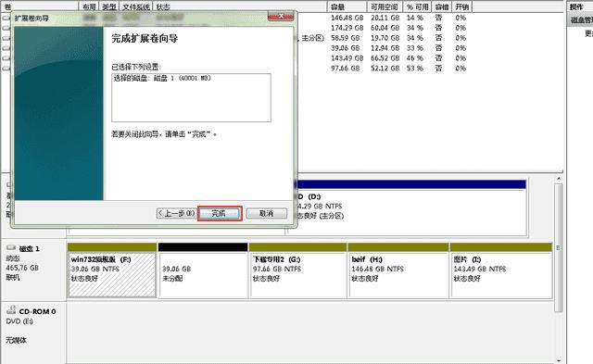Click the 状态 column header

click(240, 6)
